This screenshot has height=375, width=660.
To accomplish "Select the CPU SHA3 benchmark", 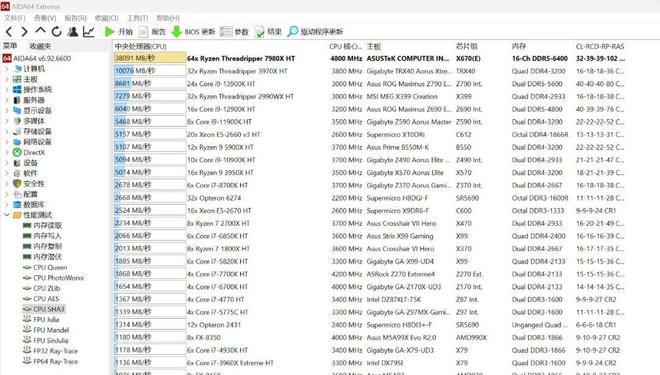I will pos(43,309).
